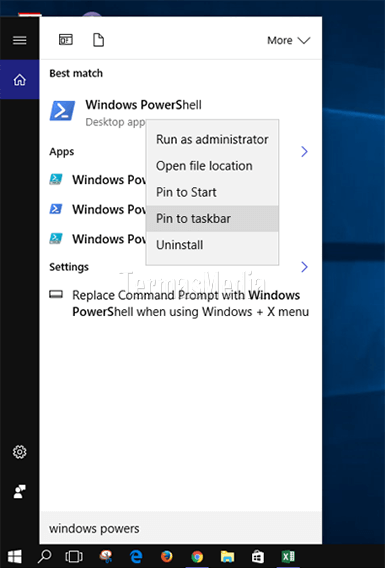Open Excel from taskbar
385x568 pixels.
(x=288, y=556)
